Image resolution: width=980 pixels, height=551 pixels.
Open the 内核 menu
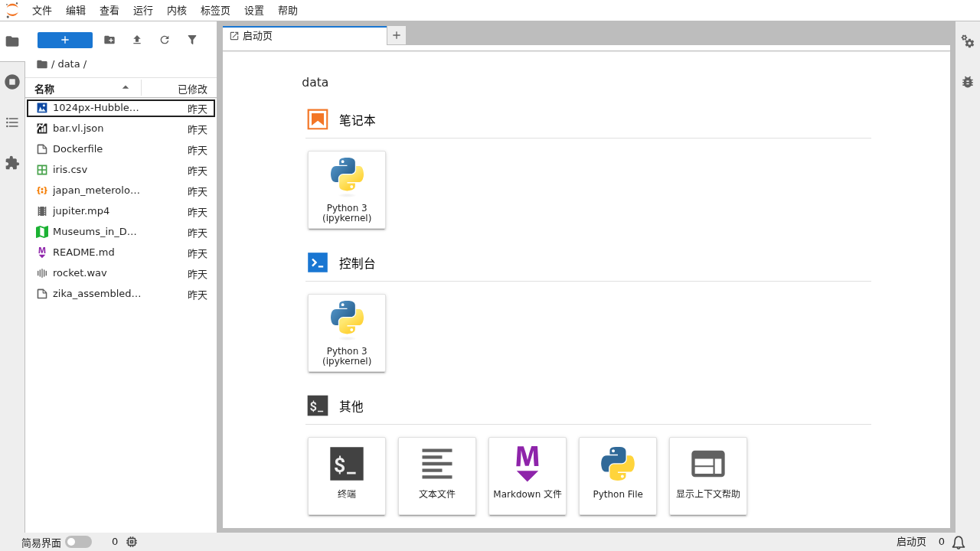(177, 11)
